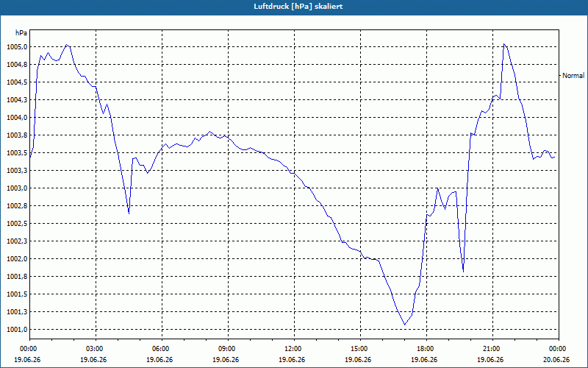Select the 1003,5 y-axis label

click(x=17, y=153)
